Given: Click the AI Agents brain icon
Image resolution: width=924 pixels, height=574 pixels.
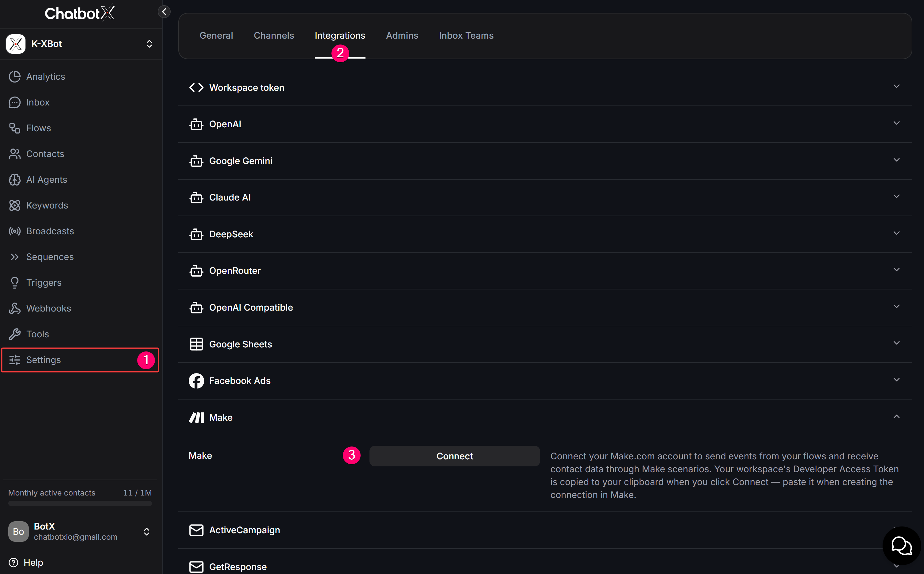Looking at the screenshot, I should pyautogui.click(x=14, y=180).
